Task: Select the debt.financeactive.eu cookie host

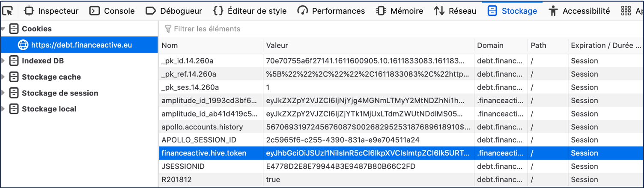Action: 81,45
